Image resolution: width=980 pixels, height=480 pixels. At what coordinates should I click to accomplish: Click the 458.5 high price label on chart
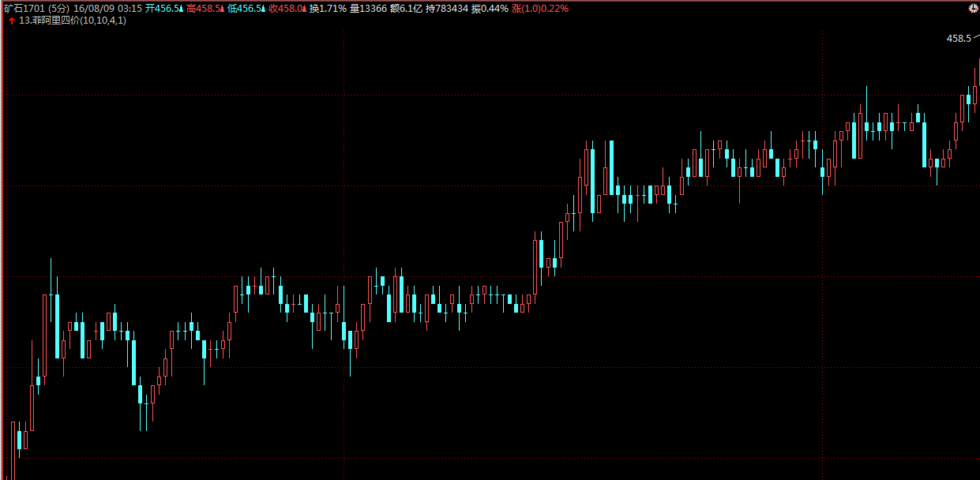click(958, 39)
